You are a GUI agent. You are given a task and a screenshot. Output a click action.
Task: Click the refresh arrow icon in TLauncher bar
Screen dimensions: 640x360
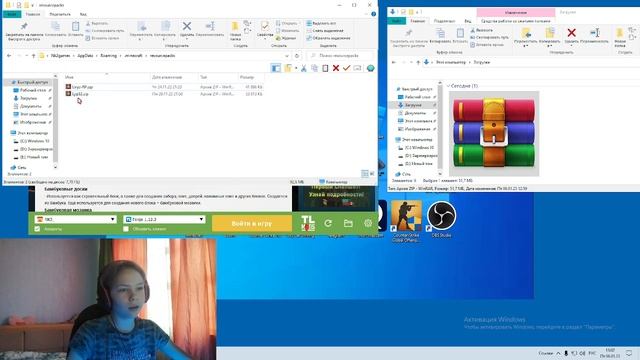point(328,223)
